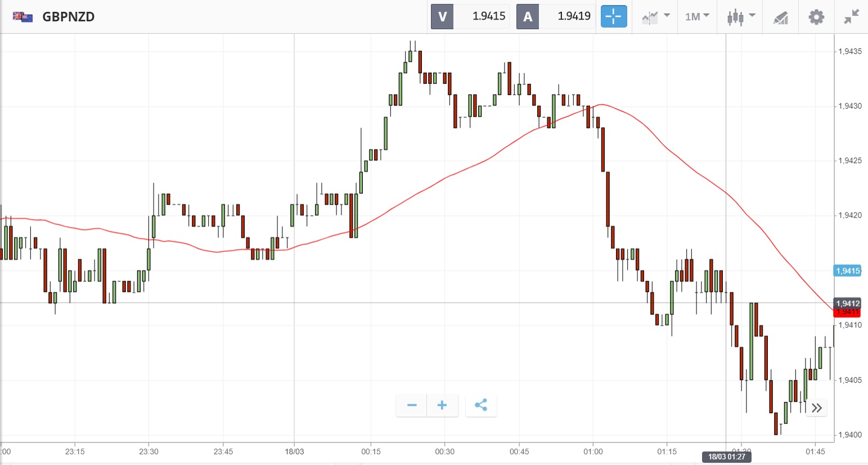The width and height of the screenshot is (868, 465).
Task: Click the GBPNZD flag icon
Action: click(23, 16)
